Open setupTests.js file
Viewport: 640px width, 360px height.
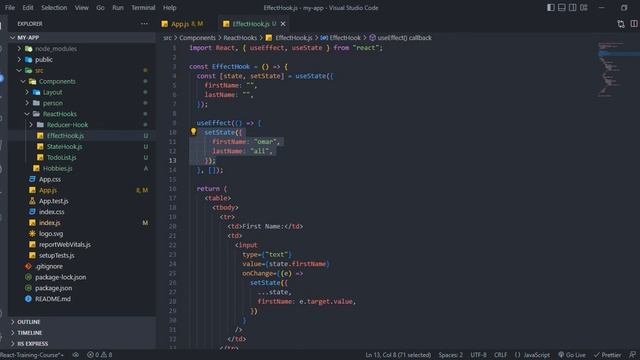pyautogui.click(x=82, y=255)
